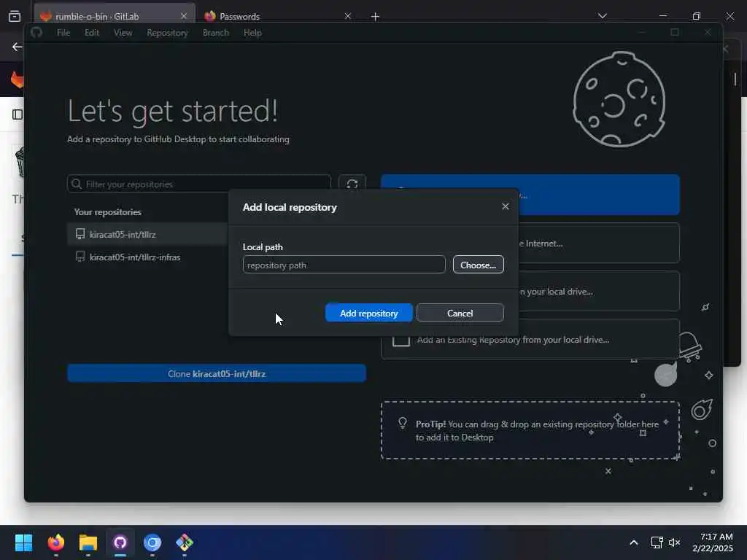
Task: Refresh the repository list
Action: click(x=352, y=184)
